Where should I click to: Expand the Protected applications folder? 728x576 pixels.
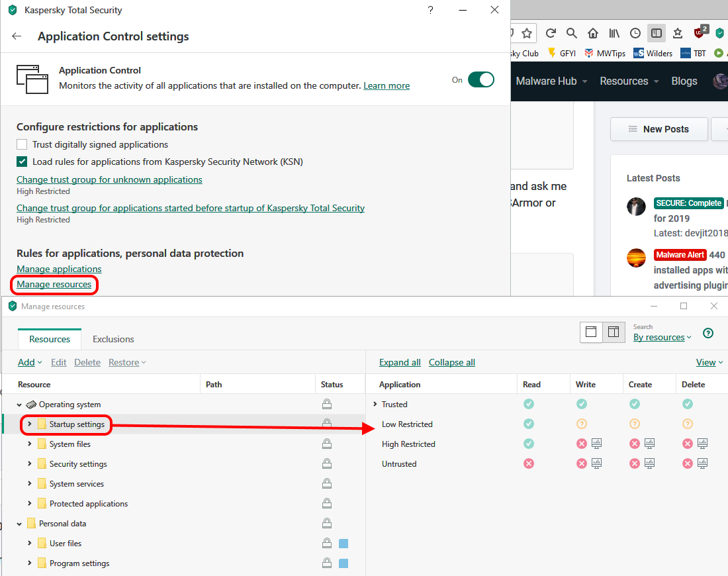coord(30,504)
